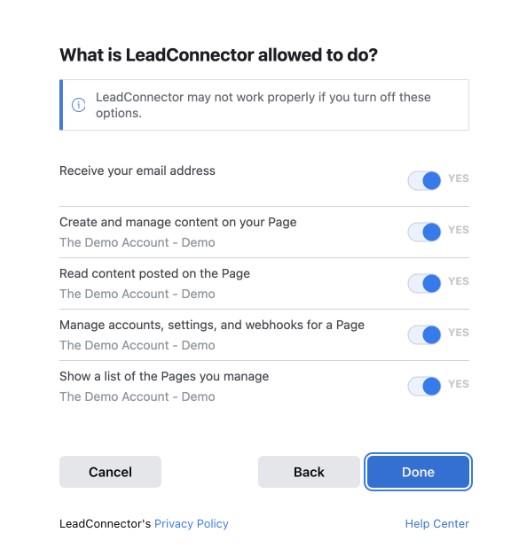The image size is (532, 548).
Task: Click 'Create and manage content on your Page' text
Action: 178,222
